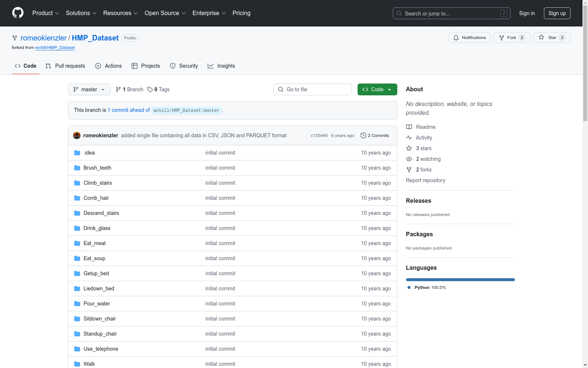Open the HMP_Dataset repository name link
Viewport: 588px width, 368px height.
click(95, 38)
